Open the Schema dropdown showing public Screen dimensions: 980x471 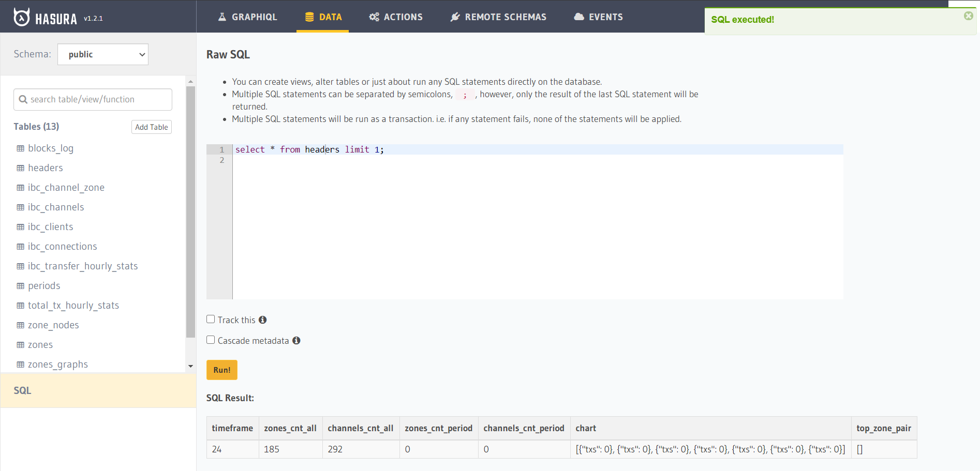[x=102, y=54]
